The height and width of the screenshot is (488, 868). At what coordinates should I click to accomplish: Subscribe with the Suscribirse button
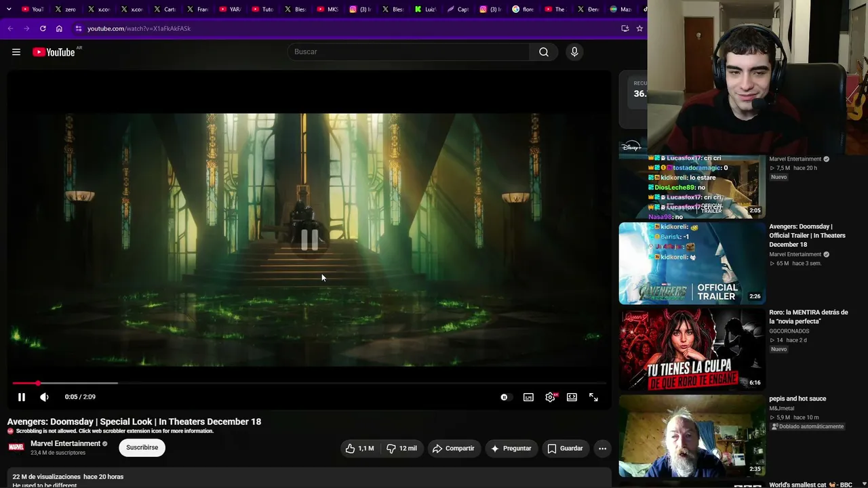click(142, 447)
